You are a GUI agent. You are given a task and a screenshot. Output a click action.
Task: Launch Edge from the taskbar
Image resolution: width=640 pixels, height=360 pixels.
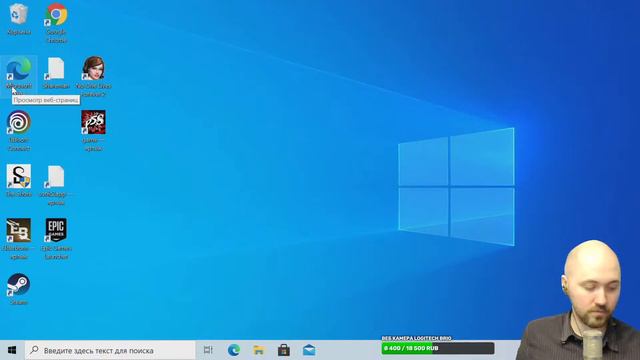(x=233, y=350)
